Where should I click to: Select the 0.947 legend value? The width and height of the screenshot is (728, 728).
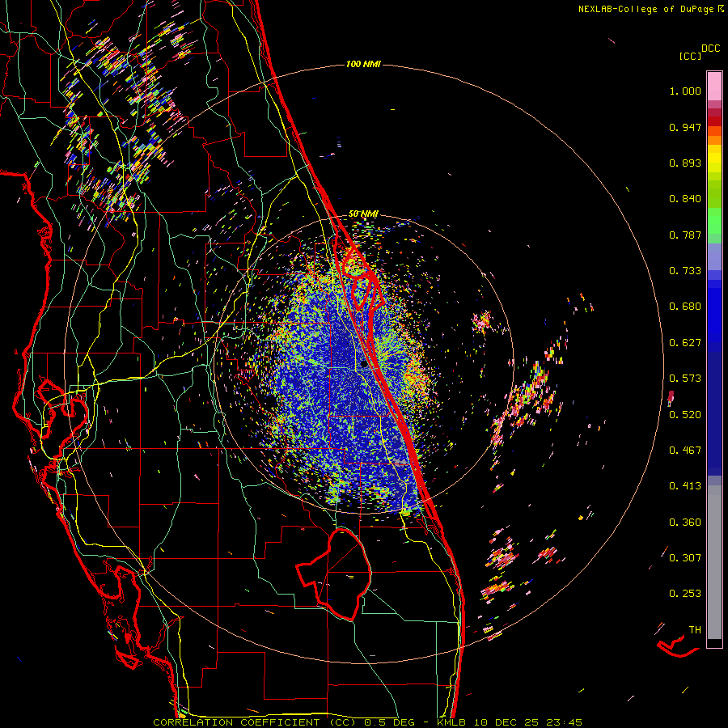[x=685, y=127]
